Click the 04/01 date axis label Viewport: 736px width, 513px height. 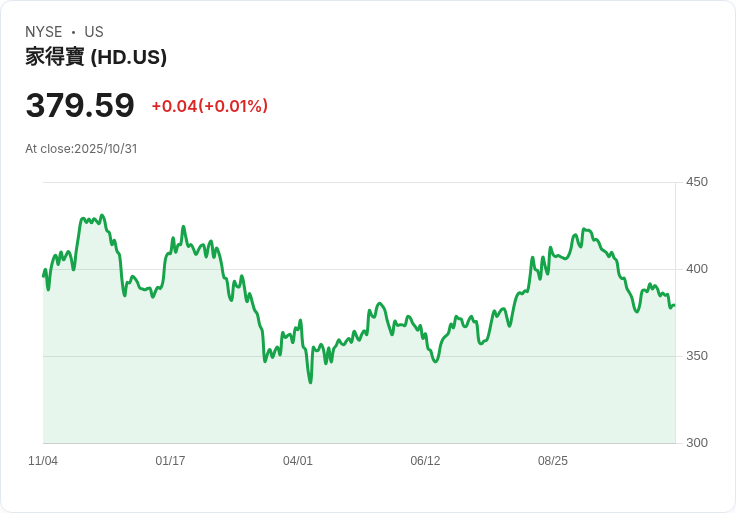point(298,460)
